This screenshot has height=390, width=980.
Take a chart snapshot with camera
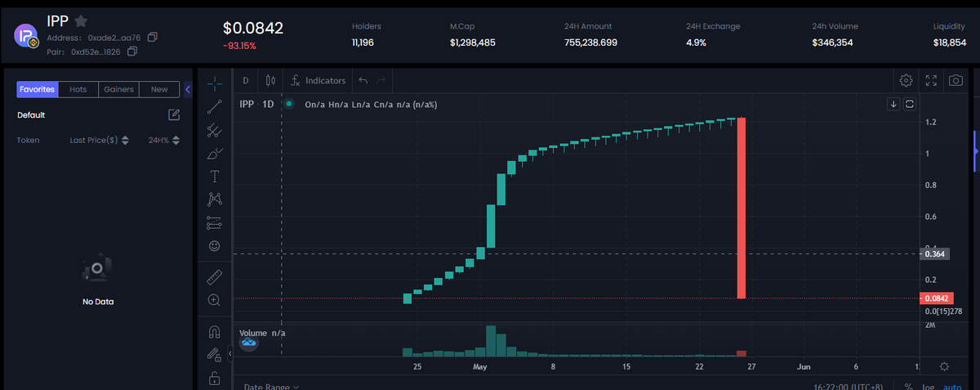click(x=955, y=80)
